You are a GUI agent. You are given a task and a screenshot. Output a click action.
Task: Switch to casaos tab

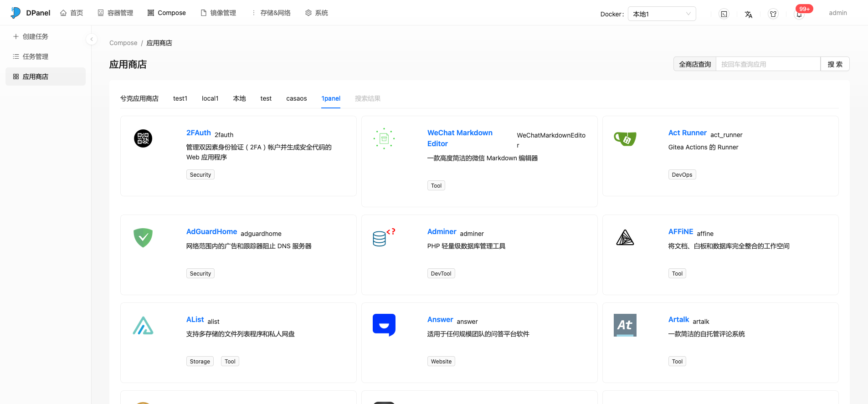(297, 98)
